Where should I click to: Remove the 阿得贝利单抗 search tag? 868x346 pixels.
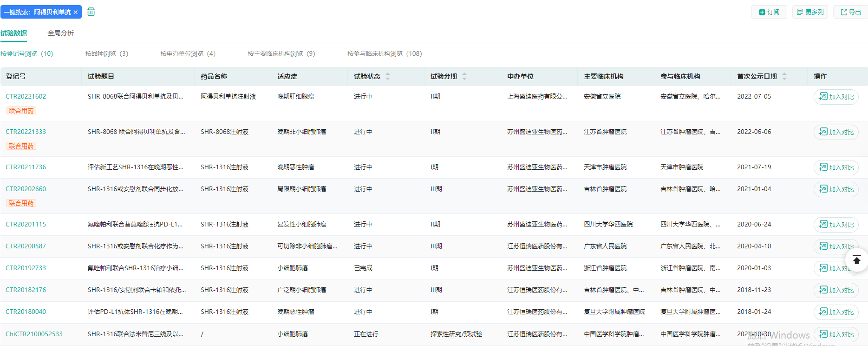tap(76, 12)
